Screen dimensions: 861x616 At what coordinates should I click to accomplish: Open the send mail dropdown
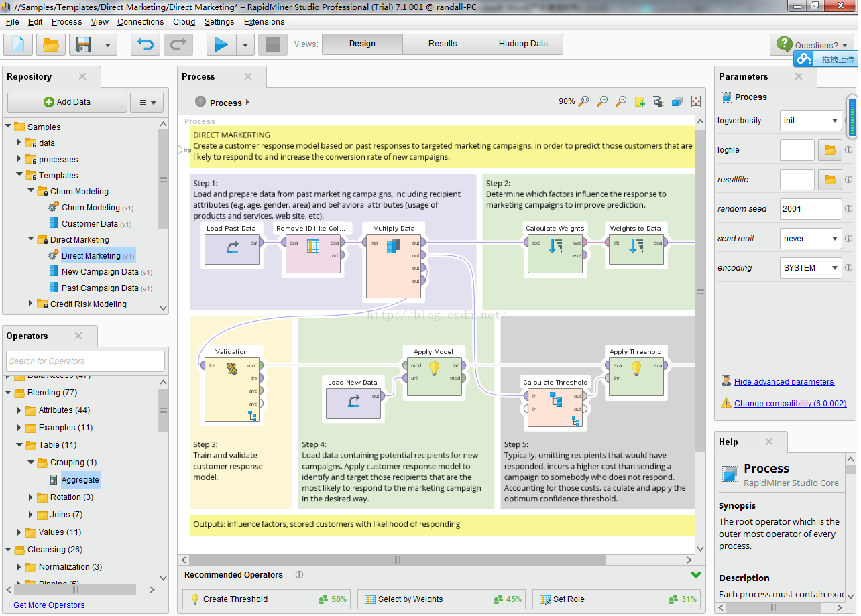(x=811, y=239)
